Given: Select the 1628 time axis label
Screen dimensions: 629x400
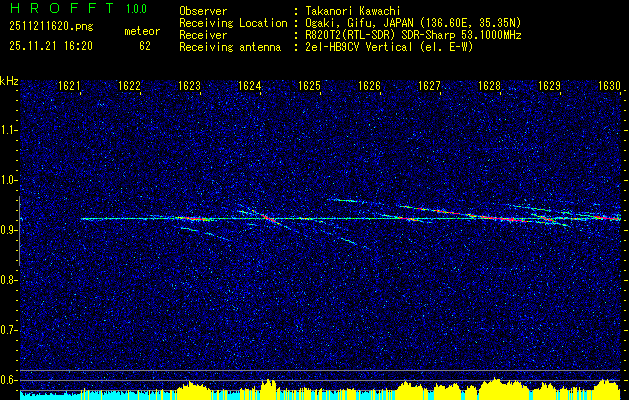Looking at the screenshot, I should (x=489, y=86).
